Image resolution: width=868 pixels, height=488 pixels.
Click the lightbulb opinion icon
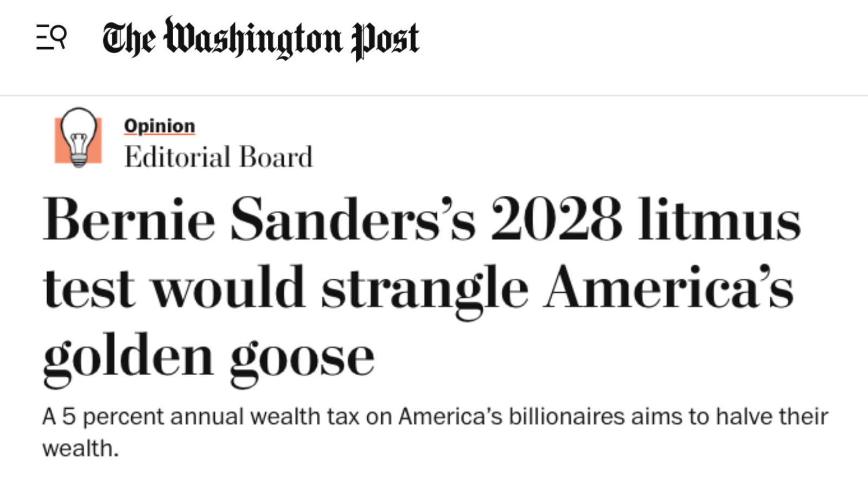tap(78, 138)
